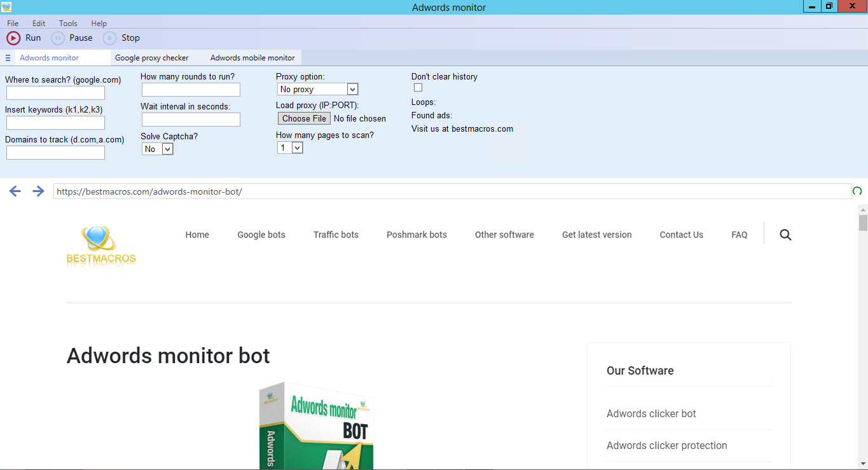Click the Loops label
This screenshot has width=868, height=470.
pos(424,102)
